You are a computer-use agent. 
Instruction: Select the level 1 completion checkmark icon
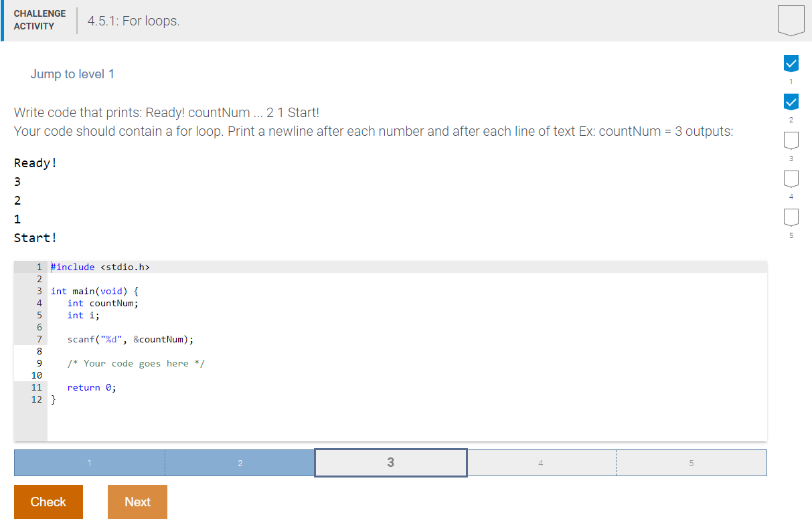(x=791, y=63)
